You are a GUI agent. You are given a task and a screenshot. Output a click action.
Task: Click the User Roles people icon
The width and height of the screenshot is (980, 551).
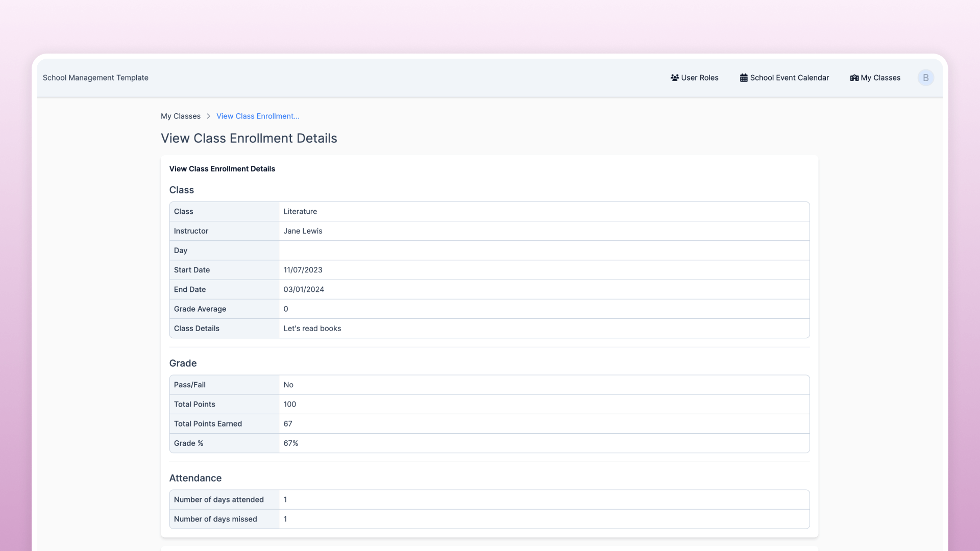[674, 78]
